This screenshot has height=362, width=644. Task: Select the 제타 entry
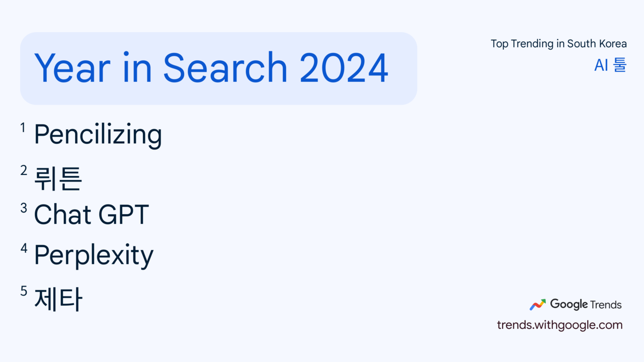pyautogui.click(x=58, y=299)
